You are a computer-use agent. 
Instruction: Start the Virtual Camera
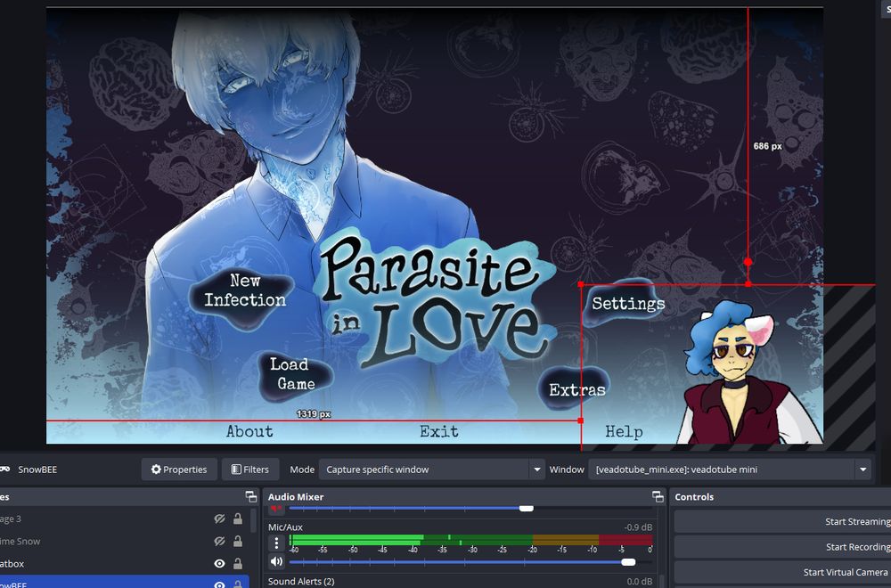point(782,572)
